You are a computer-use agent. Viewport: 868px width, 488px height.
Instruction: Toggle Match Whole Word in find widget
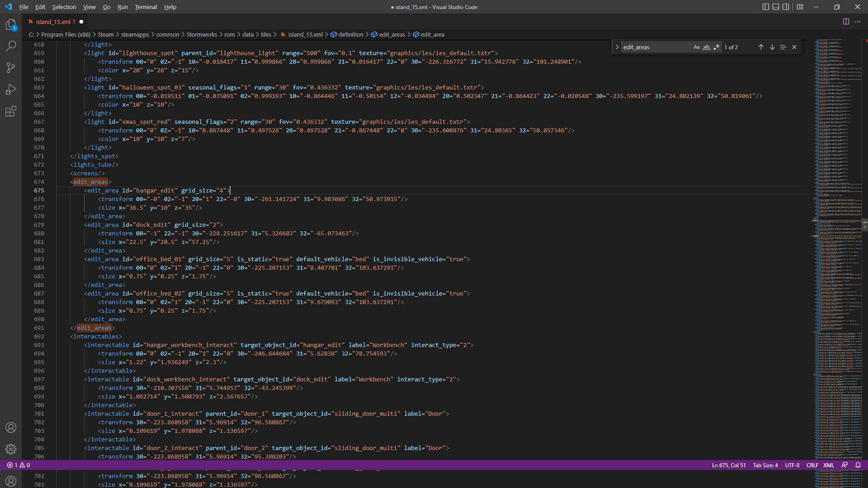(x=707, y=47)
